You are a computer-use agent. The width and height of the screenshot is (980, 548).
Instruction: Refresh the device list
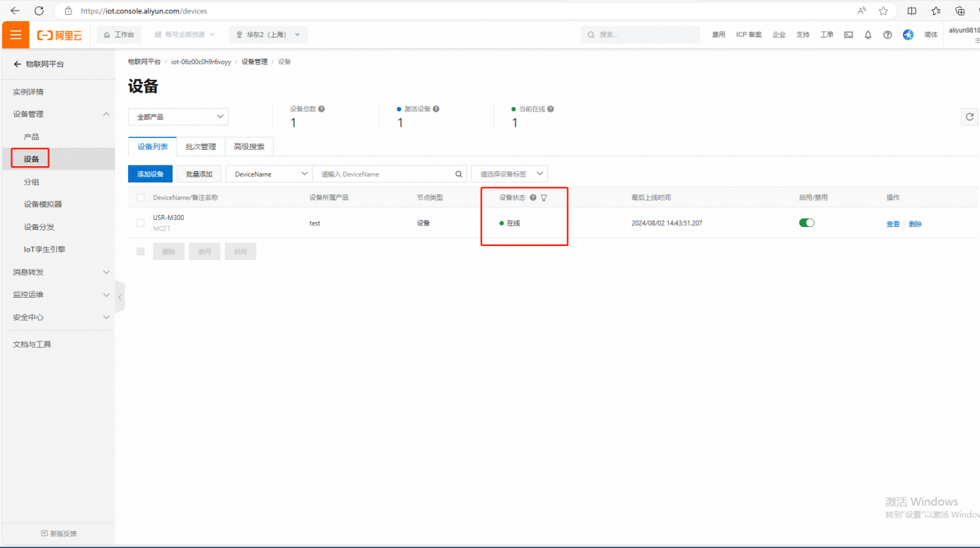pyautogui.click(x=969, y=117)
